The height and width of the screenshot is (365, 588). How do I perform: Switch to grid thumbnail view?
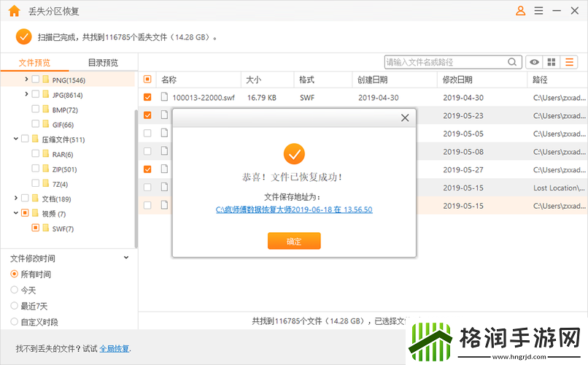pos(552,62)
